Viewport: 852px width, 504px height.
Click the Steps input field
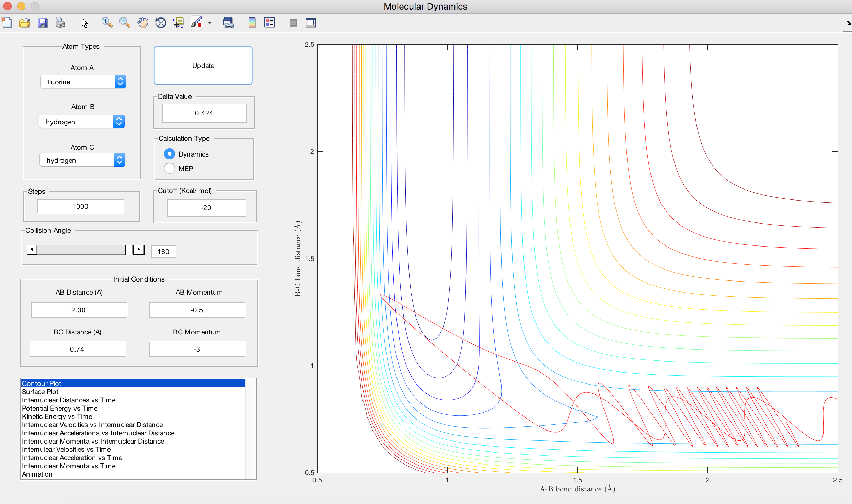coord(80,206)
